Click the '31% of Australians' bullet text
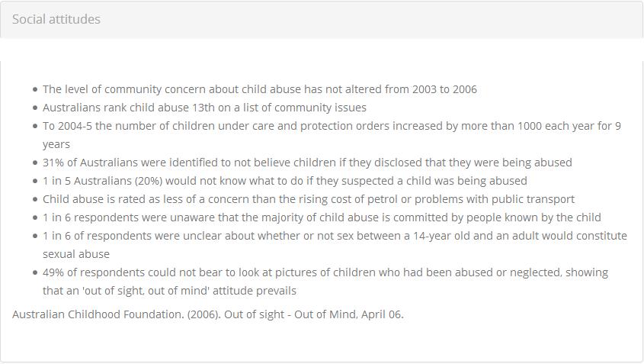 click(307, 163)
